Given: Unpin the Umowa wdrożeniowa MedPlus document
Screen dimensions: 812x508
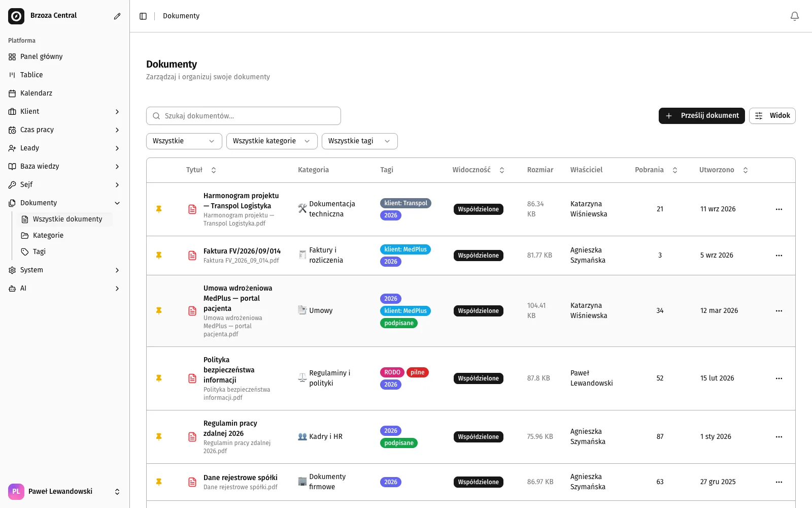Looking at the screenshot, I should pos(159,311).
